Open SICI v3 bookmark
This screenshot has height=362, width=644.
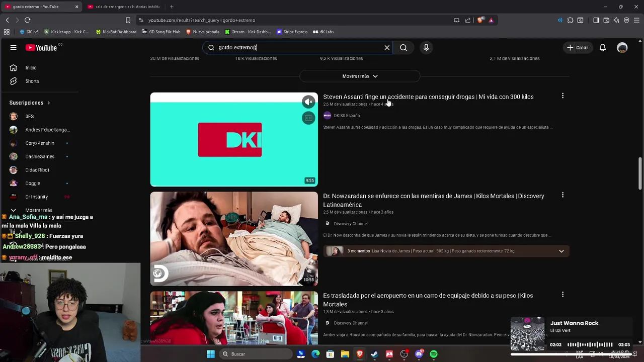29,32
